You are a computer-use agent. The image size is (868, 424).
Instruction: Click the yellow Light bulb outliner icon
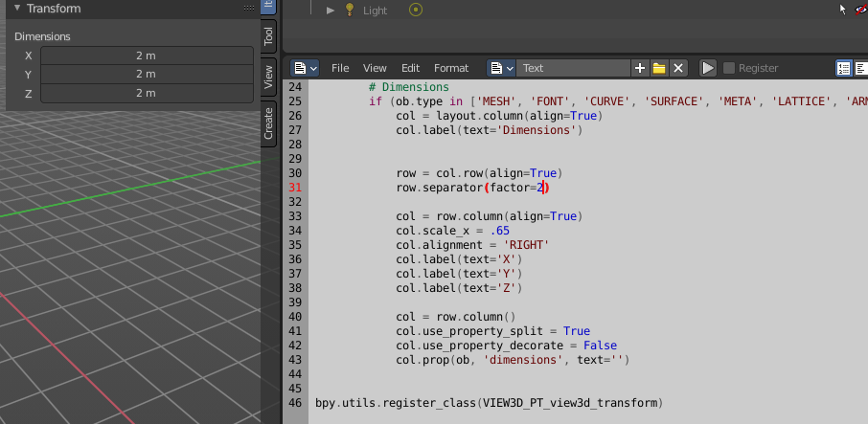pyautogui.click(x=350, y=10)
